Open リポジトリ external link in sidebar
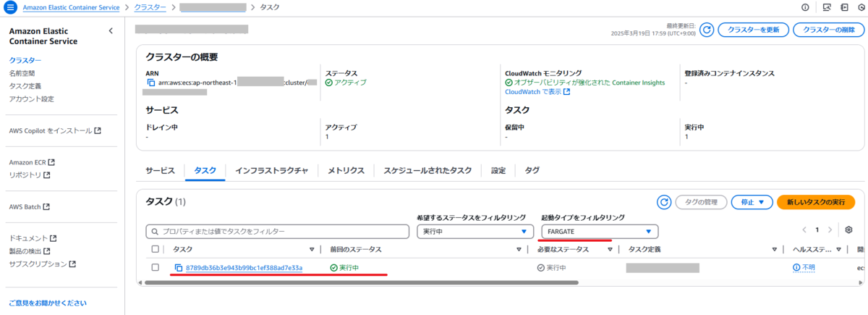The width and height of the screenshot is (868, 315). point(30,175)
